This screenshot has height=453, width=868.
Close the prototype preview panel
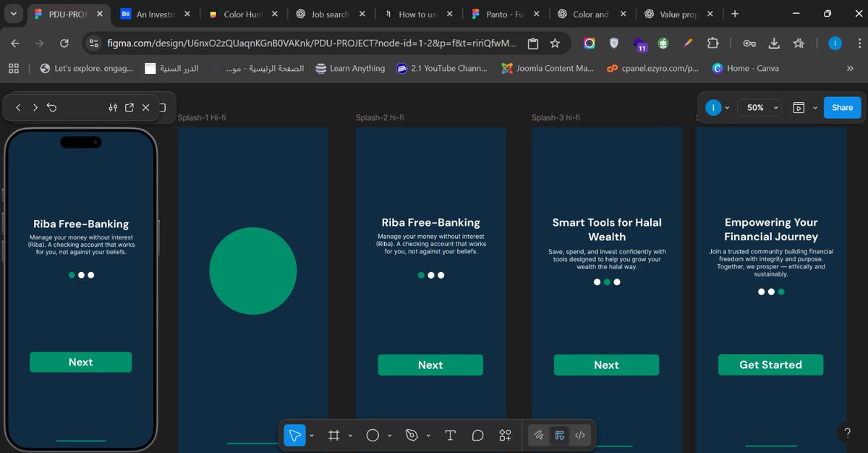(x=146, y=107)
